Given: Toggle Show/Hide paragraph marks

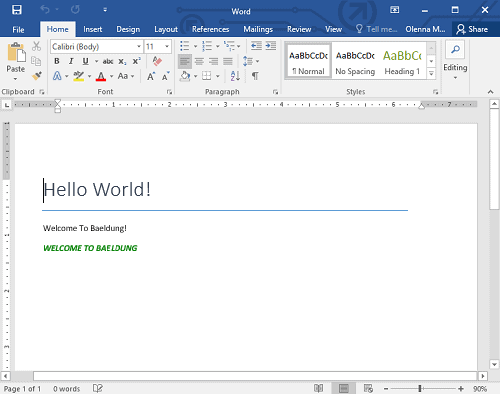Looking at the screenshot, I should click(x=255, y=76).
